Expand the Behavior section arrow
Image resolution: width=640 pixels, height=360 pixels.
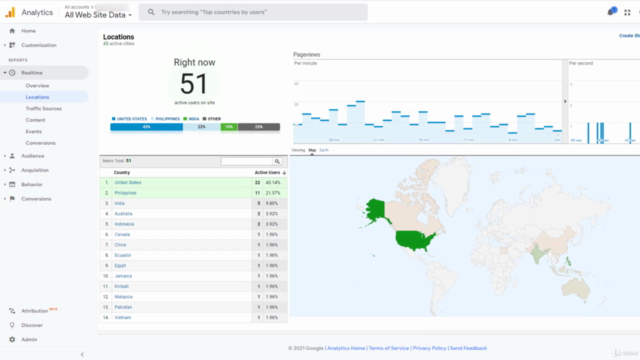coord(5,184)
